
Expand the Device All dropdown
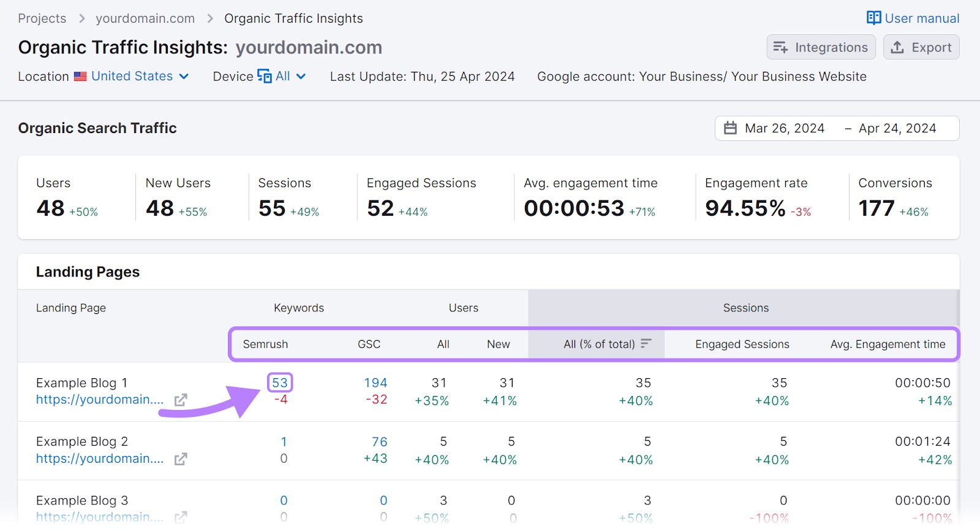point(301,77)
